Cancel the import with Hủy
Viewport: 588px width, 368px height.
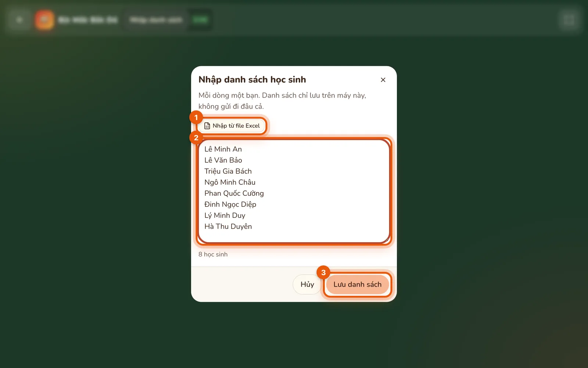307,284
